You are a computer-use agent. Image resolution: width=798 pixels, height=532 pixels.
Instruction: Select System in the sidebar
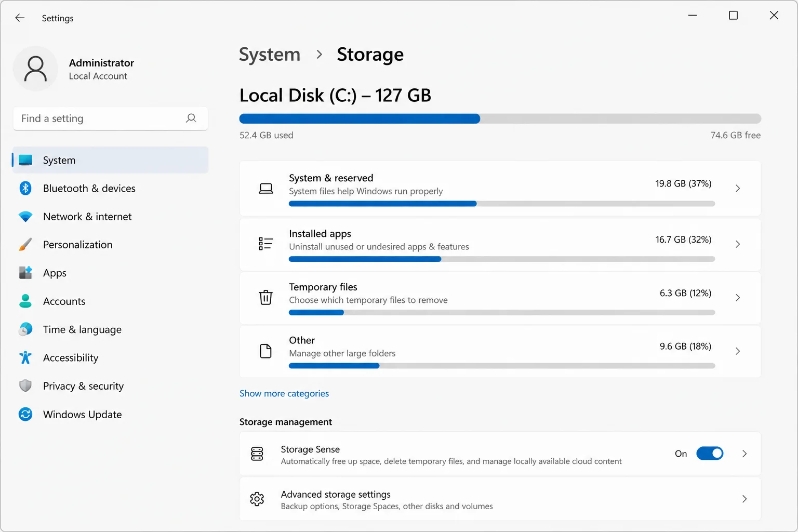click(111, 160)
